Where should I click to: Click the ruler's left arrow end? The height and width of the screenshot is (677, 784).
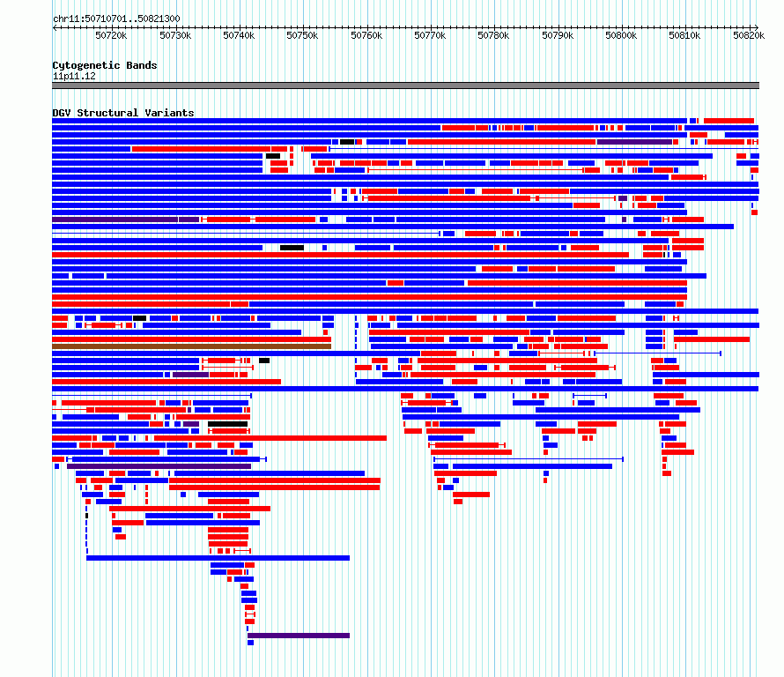(x=55, y=27)
